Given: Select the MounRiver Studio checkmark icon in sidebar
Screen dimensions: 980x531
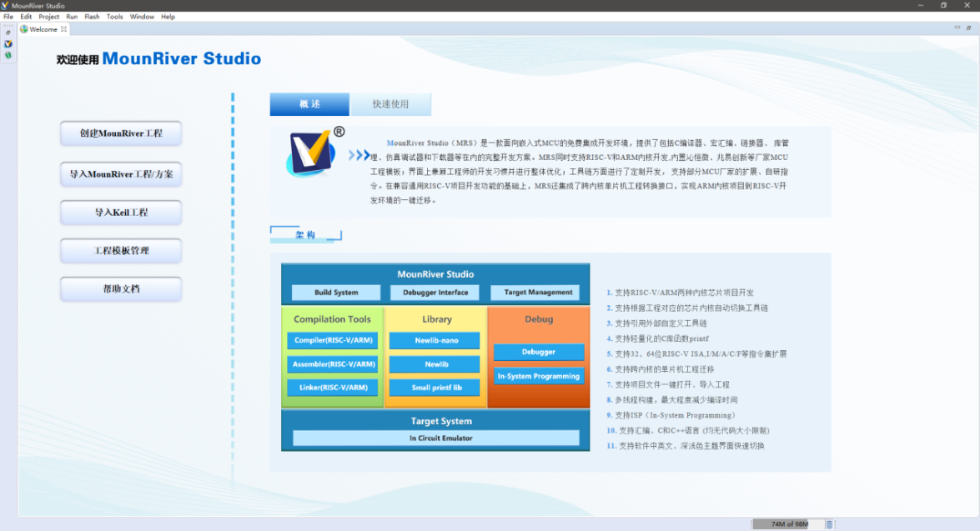Looking at the screenshot, I should point(8,43).
